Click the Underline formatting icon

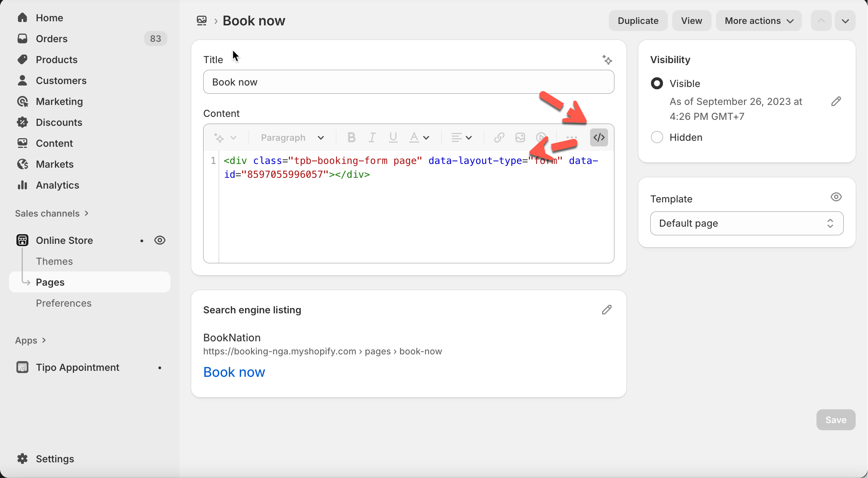click(393, 137)
